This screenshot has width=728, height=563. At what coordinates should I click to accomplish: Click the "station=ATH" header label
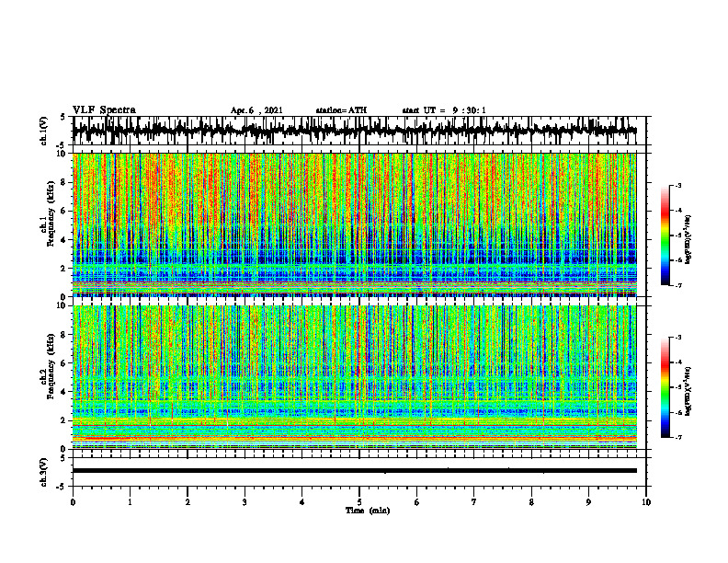(x=341, y=110)
